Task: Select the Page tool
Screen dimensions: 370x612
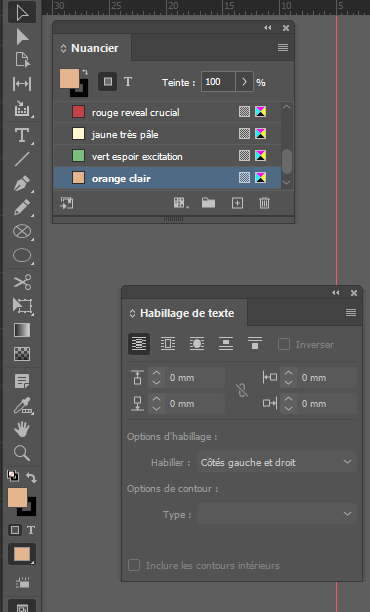Action: 22,60
